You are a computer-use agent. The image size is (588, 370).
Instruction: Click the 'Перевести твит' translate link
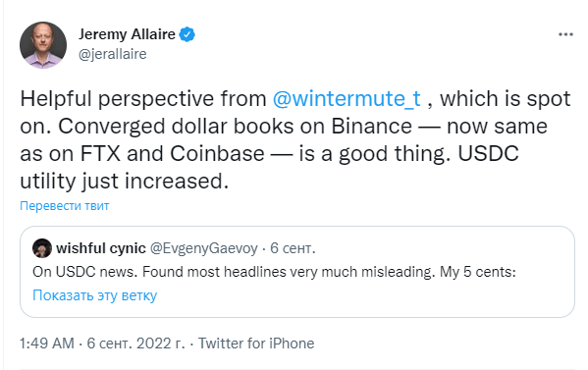pyautogui.click(x=64, y=206)
